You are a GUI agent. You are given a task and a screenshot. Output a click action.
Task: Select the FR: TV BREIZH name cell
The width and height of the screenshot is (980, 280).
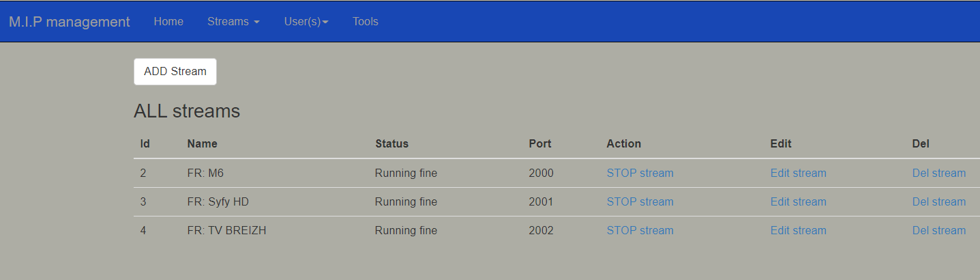[x=226, y=231]
